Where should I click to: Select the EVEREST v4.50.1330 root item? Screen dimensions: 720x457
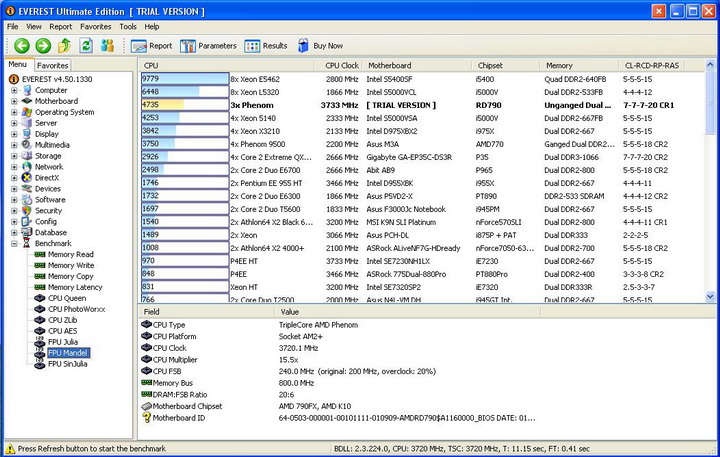point(57,79)
